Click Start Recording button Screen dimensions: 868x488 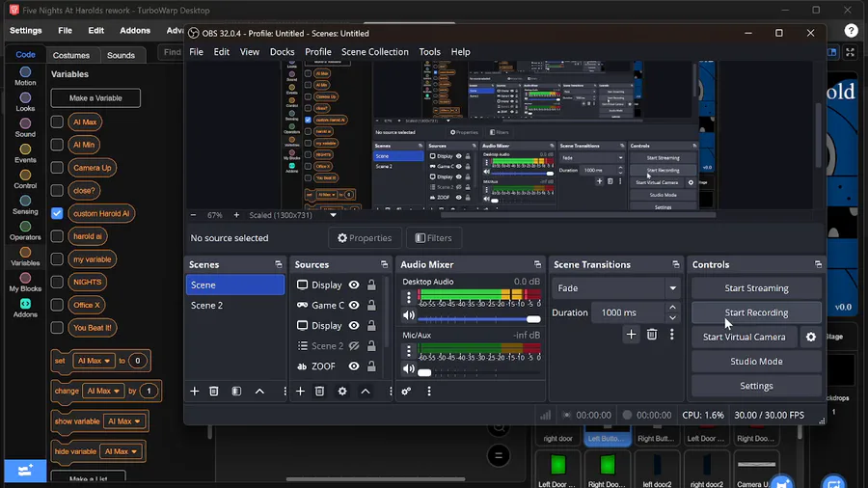[756, 312]
